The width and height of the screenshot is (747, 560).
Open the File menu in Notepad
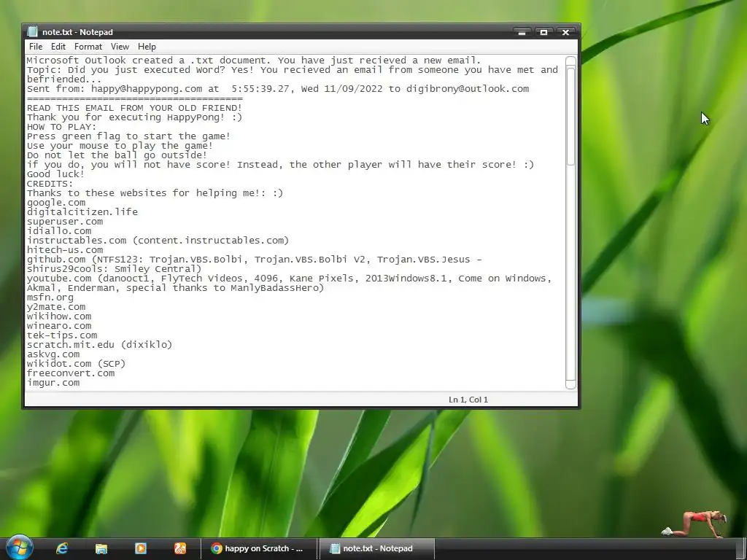36,47
